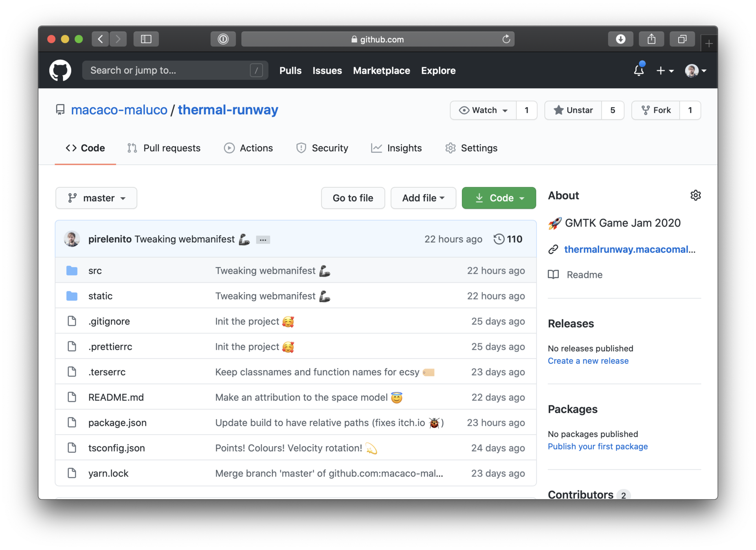756x550 pixels.
Task: Switch to Insights tab
Action: coord(396,148)
